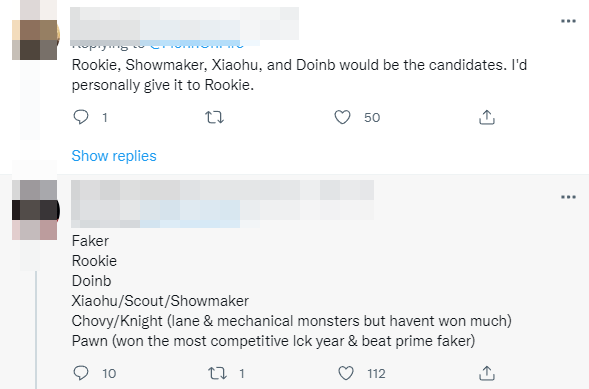Open the first tweet author's blurred name
589x389 pixels.
coord(184,23)
